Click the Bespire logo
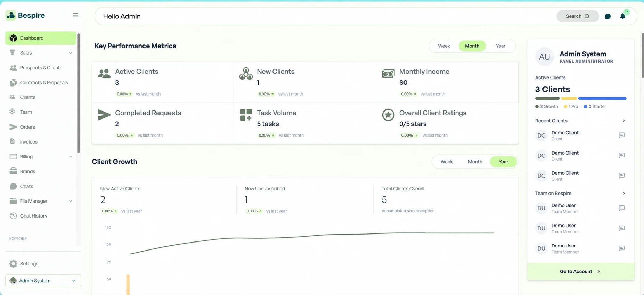644x295 pixels. [x=25, y=15]
